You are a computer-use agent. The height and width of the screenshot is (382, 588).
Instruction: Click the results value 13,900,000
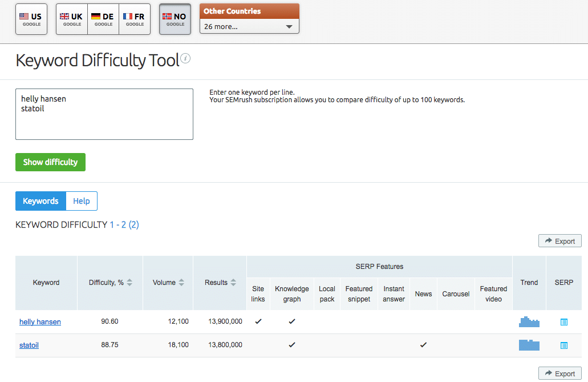coord(225,321)
